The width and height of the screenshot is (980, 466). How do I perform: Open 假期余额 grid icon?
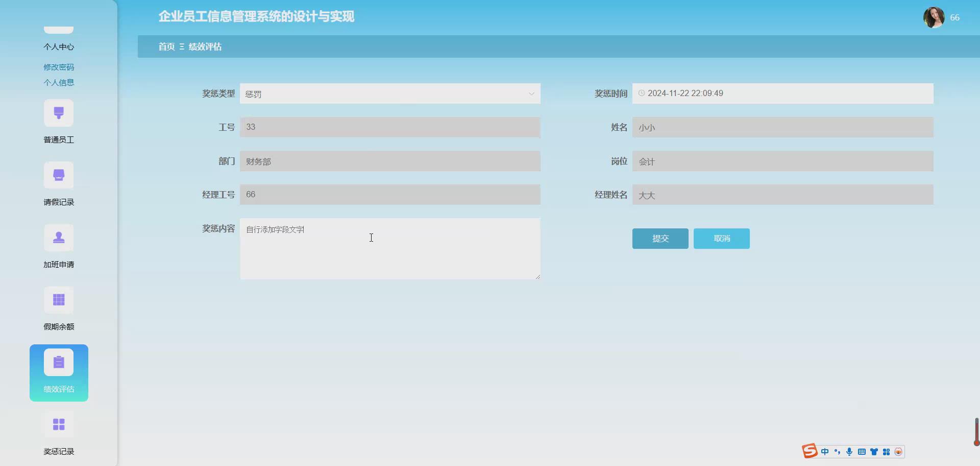click(59, 300)
